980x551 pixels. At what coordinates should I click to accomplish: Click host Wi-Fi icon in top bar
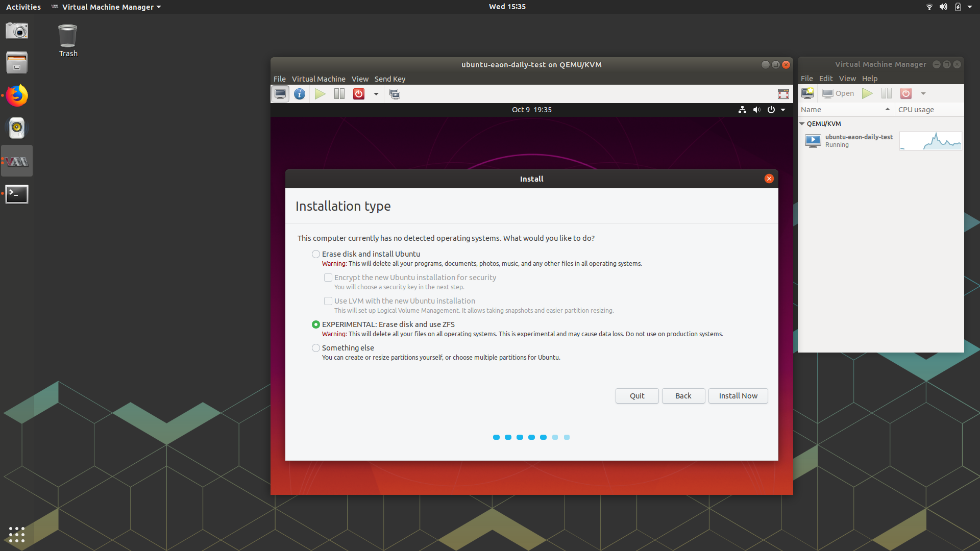(929, 7)
